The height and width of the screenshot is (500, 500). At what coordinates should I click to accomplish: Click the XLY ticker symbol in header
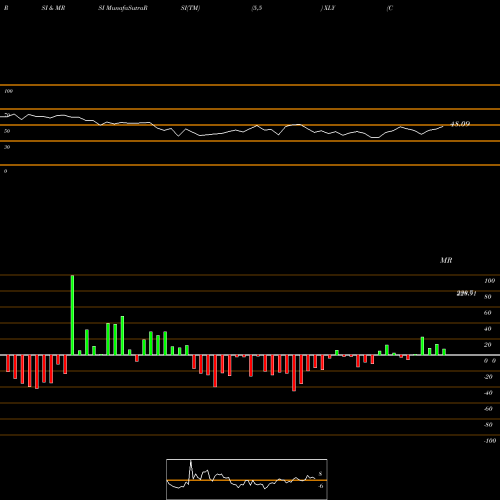click(x=329, y=8)
